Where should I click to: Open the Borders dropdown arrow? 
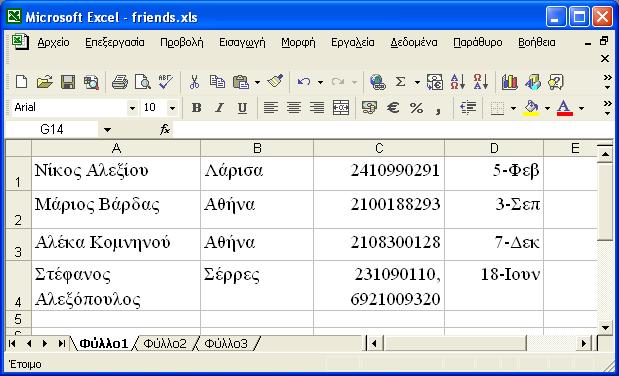513,108
